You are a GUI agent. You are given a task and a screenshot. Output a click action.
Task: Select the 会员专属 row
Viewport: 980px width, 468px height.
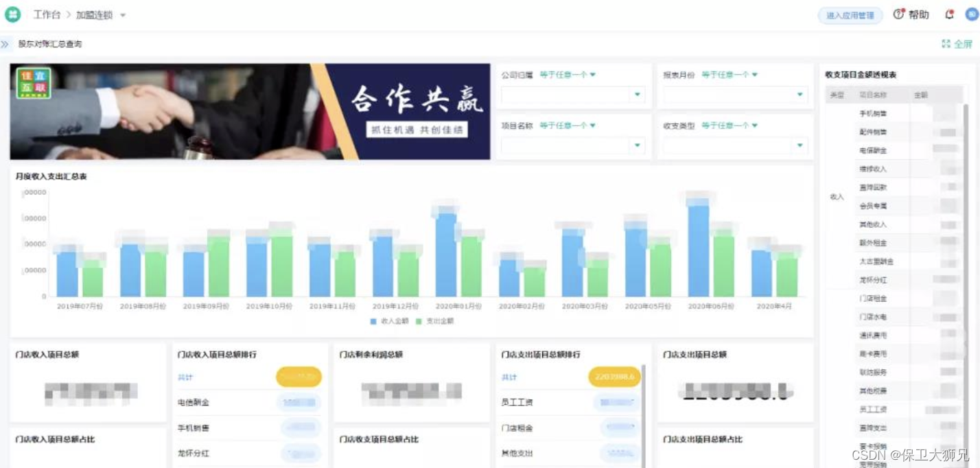click(x=910, y=206)
